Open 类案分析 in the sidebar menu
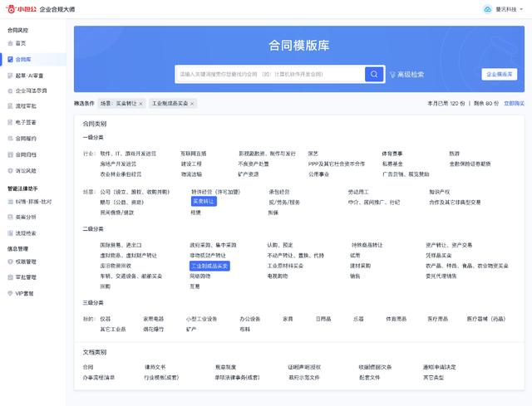Viewport: 532px width, 406px height. [26, 217]
